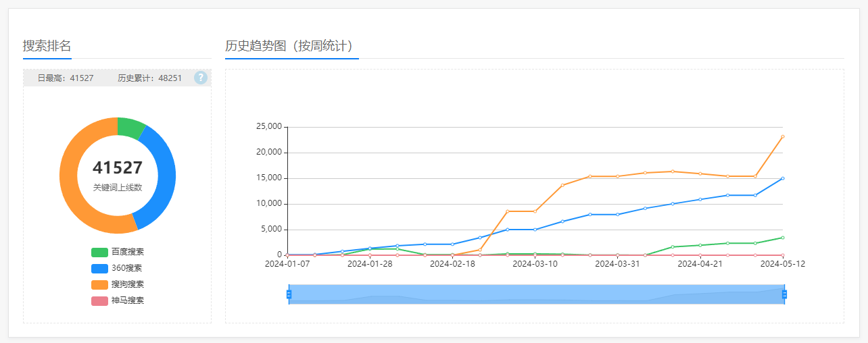Viewport: 868px width, 343px height.
Task: Toggle 搜狗搜索 orange legend item
Action: point(118,284)
